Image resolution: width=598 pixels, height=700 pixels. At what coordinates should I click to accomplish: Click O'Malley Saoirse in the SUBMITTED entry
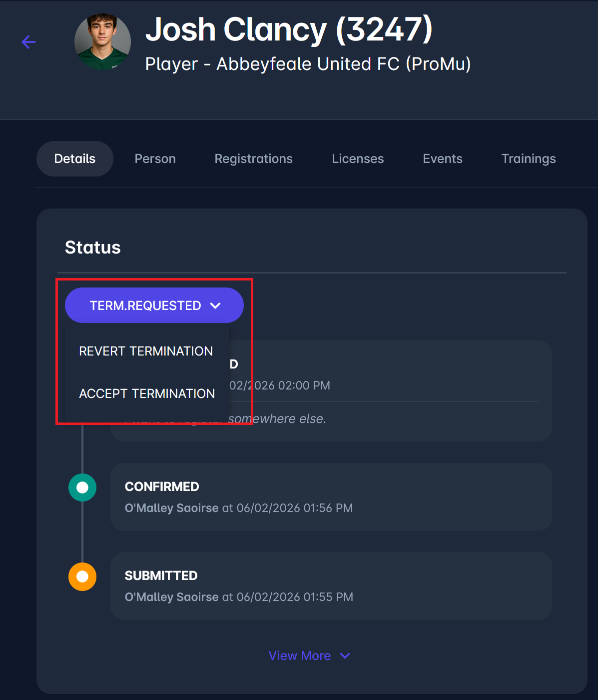point(171,597)
